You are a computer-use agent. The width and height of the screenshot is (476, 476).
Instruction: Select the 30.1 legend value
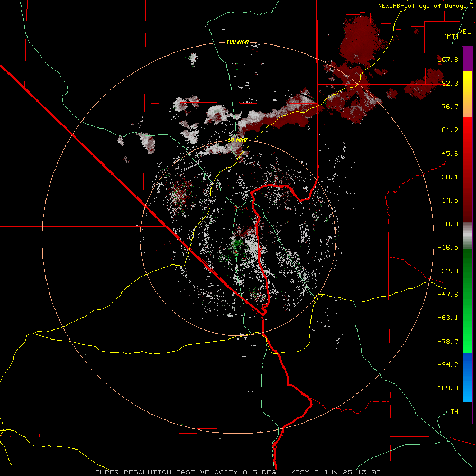[x=450, y=177]
